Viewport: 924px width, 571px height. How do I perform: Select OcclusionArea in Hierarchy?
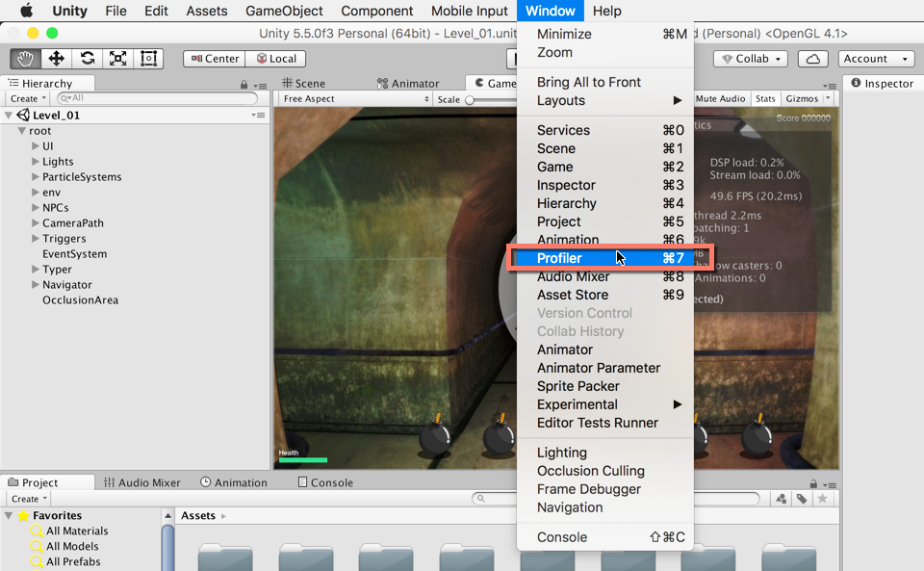tap(80, 299)
